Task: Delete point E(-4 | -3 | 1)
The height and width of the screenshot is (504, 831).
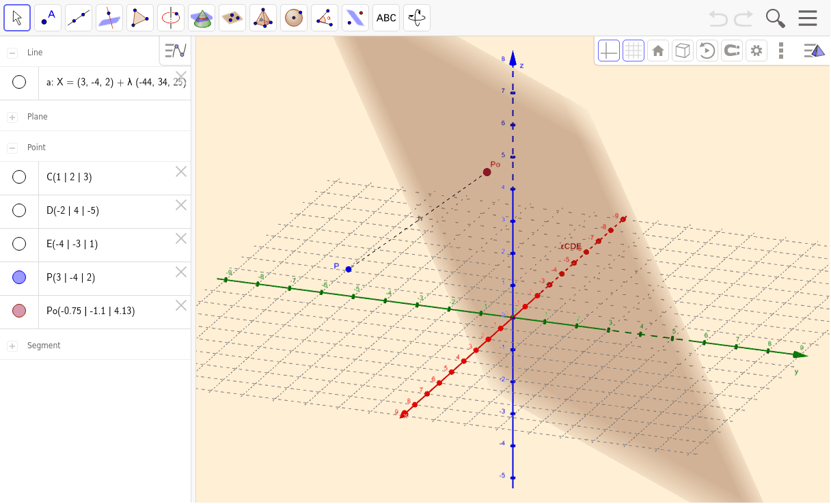Action: [181, 238]
